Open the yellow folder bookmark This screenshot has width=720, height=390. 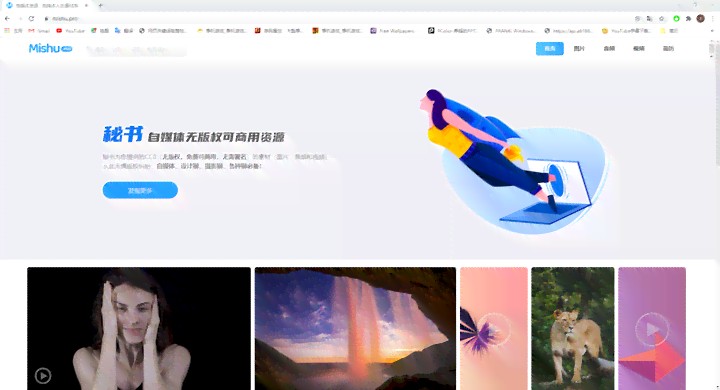tap(669, 31)
